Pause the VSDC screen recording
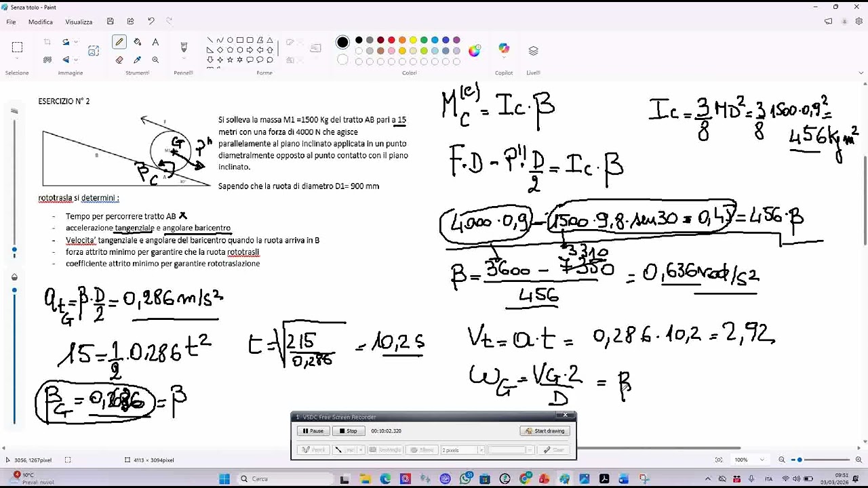868x488 pixels. point(313,431)
